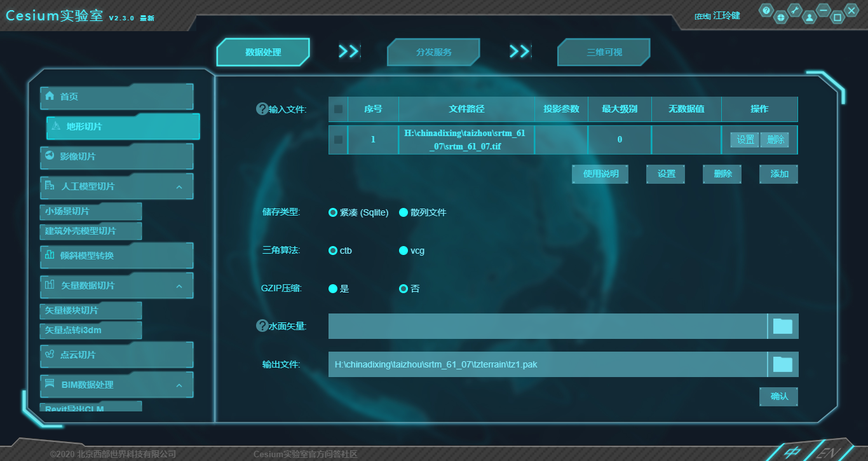Viewport: 868px width, 461px height.
Task: Click the 输出文件 path input field
Action: point(548,364)
